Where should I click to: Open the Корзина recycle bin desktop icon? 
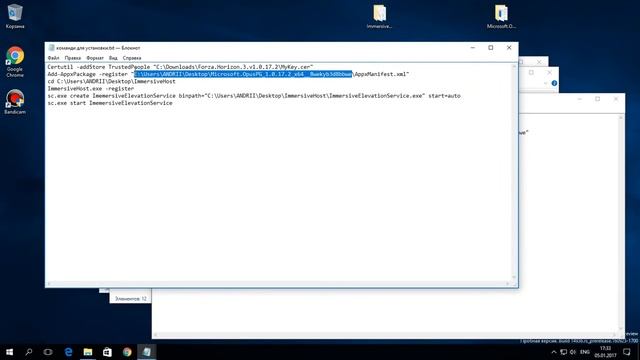point(15,16)
